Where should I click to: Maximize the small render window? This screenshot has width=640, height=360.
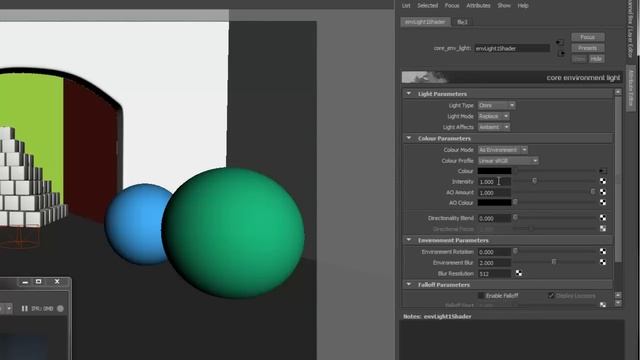coord(38,282)
